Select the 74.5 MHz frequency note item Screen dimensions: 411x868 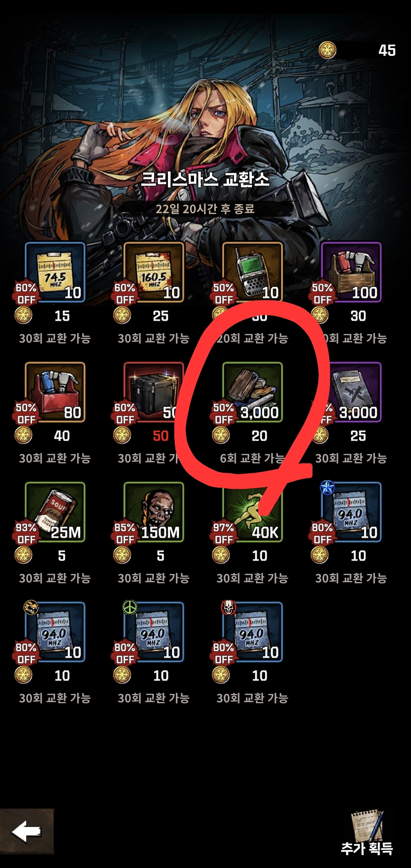coord(55,272)
